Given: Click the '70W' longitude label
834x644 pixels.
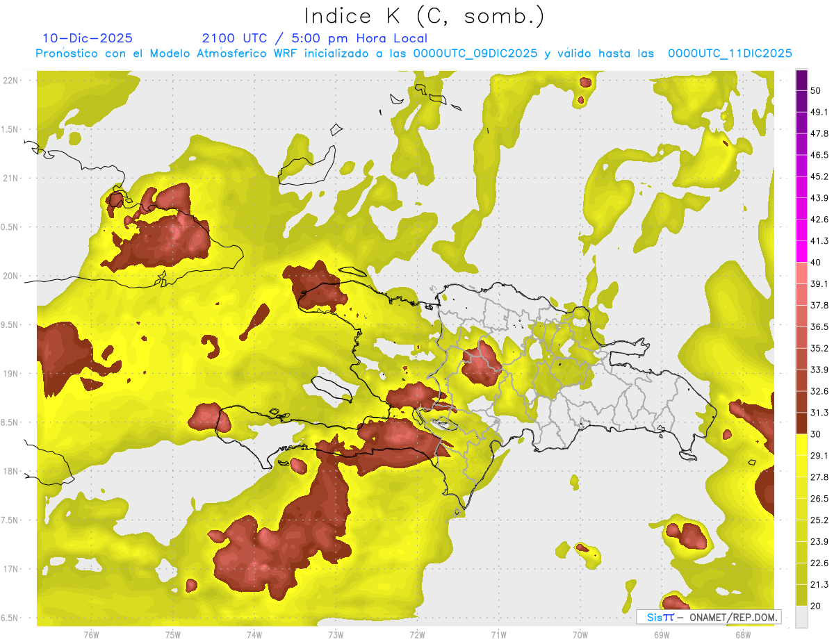Looking at the screenshot, I should [x=580, y=634].
